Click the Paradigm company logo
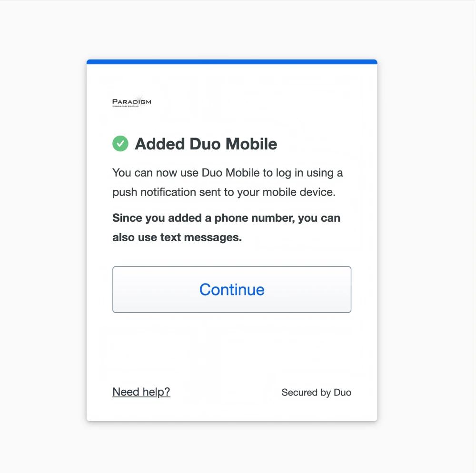This screenshot has height=473, width=476. [x=132, y=102]
